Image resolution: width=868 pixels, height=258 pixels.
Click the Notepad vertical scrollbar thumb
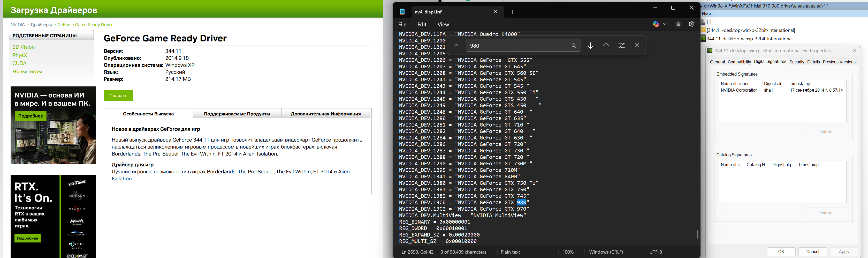(x=697, y=234)
